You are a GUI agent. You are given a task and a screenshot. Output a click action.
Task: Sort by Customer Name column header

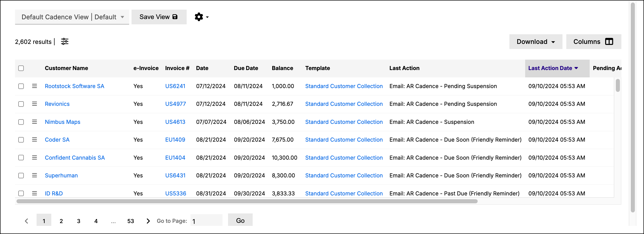(67, 68)
